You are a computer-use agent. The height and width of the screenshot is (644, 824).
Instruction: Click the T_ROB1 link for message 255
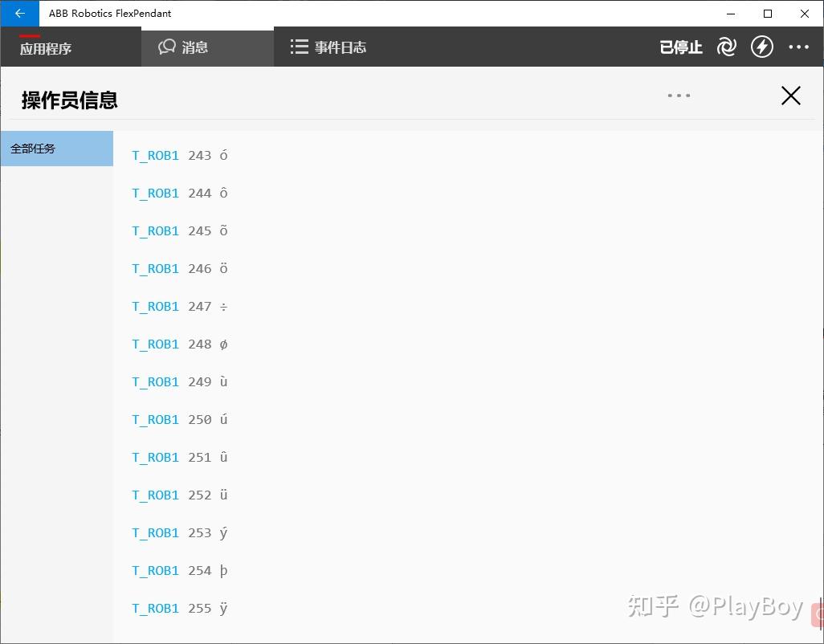coord(156,609)
